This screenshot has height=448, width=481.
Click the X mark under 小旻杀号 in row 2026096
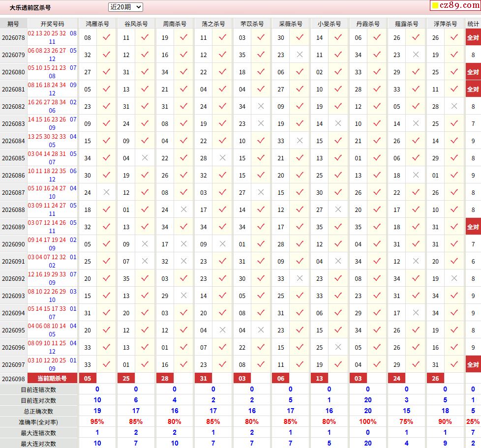(x=338, y=347)
